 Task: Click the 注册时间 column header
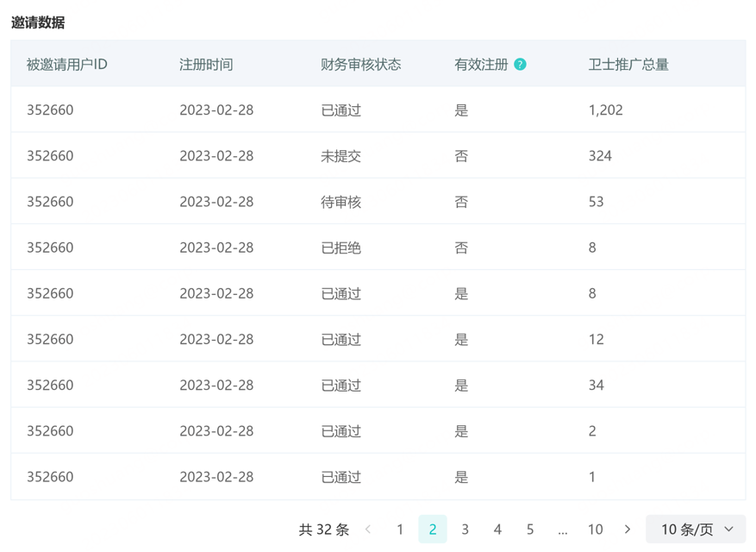pos(206,65)
